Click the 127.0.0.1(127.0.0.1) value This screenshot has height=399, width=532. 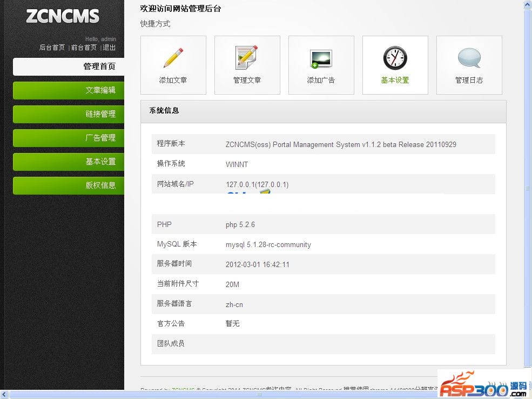tap(257, 185)
